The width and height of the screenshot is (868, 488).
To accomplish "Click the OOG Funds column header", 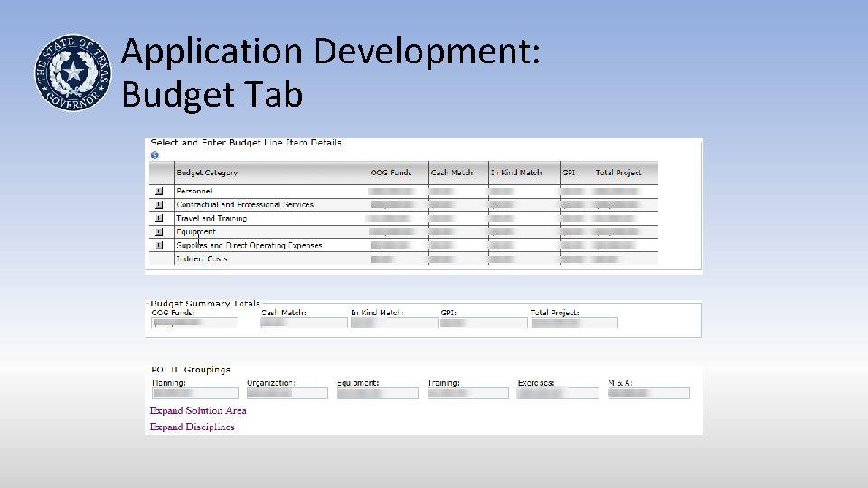I will [x=391, y=173].
